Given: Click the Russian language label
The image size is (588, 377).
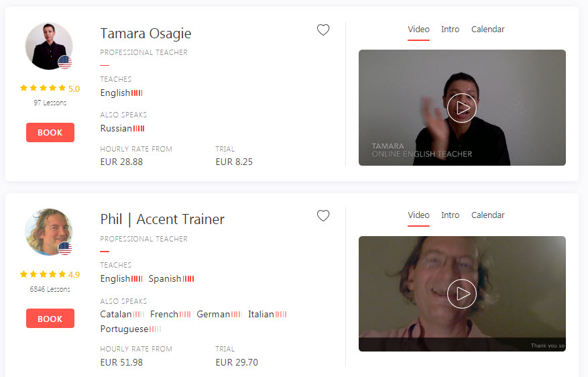Looking at the screenshot, I should click(116, 128).
